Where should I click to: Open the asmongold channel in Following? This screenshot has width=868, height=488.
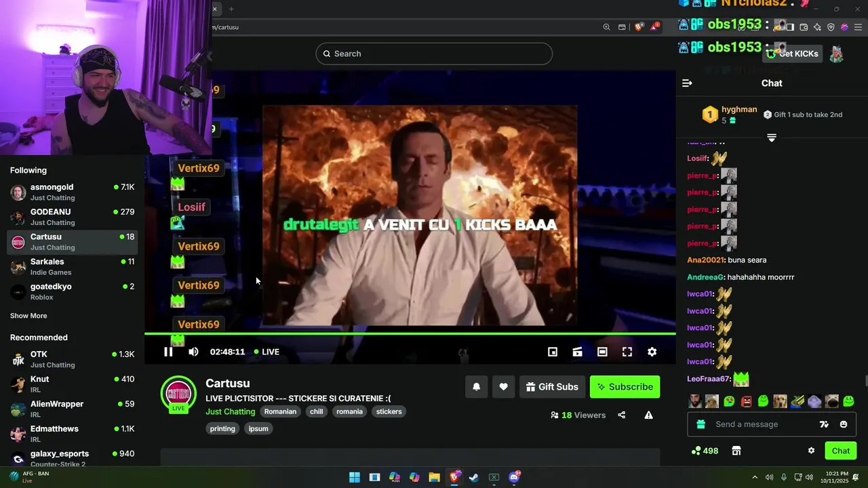72,192
